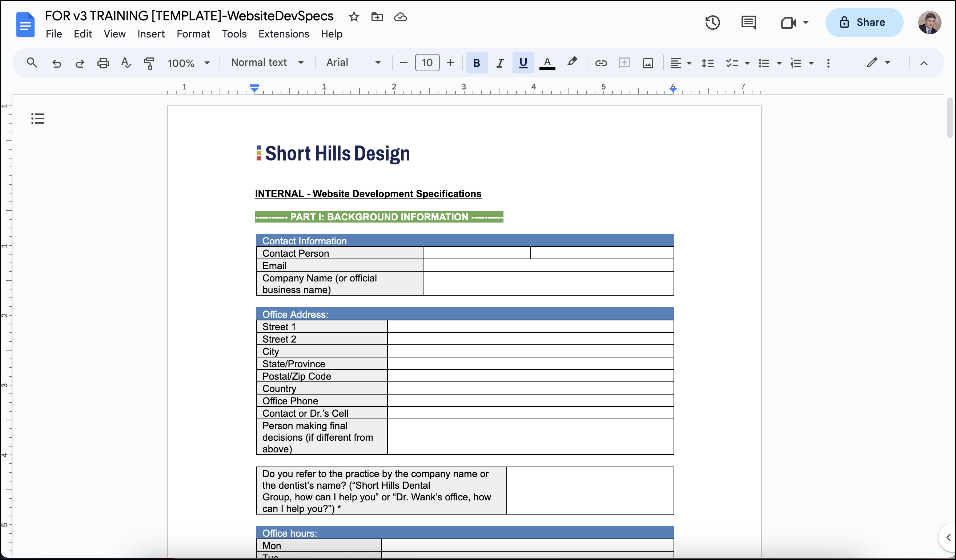Open the comments panel icon
This screenshot has width=956, height=560.
pos(748,23)
